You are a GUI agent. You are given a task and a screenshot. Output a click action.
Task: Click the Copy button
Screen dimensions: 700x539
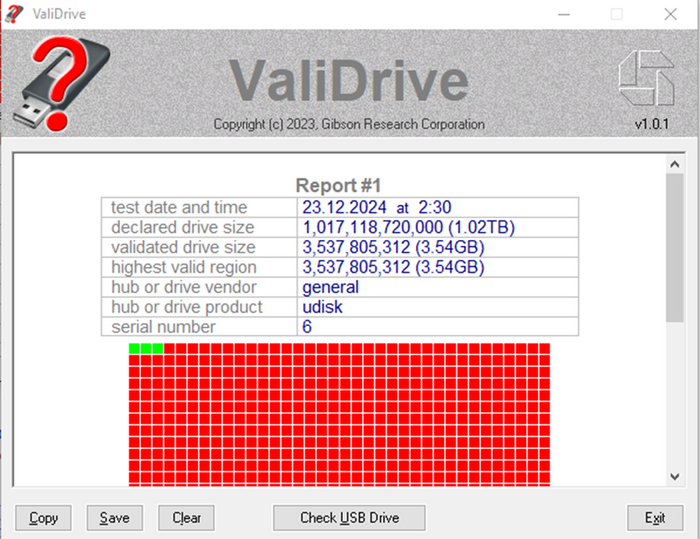[43, 518]
